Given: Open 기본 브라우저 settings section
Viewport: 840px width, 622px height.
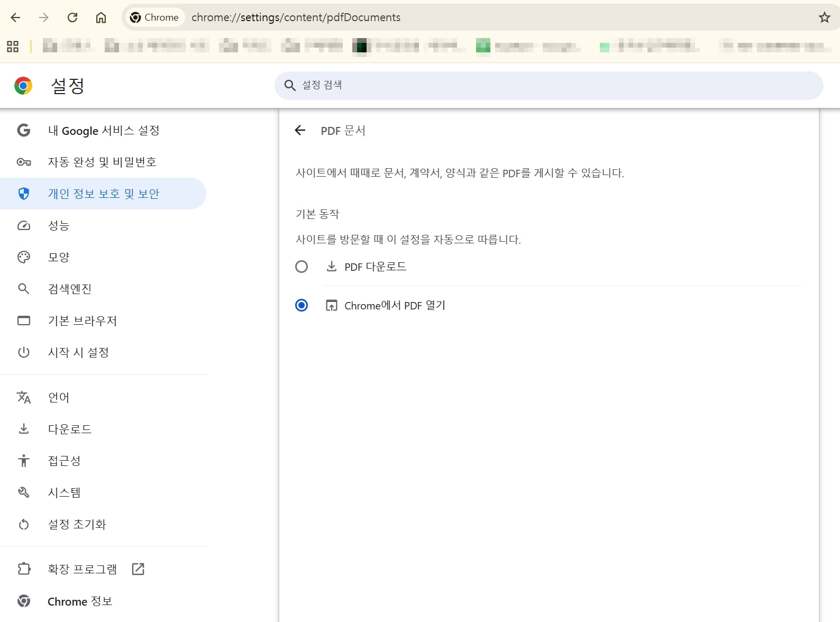Looking at the screenshot, I should [103, 321].
